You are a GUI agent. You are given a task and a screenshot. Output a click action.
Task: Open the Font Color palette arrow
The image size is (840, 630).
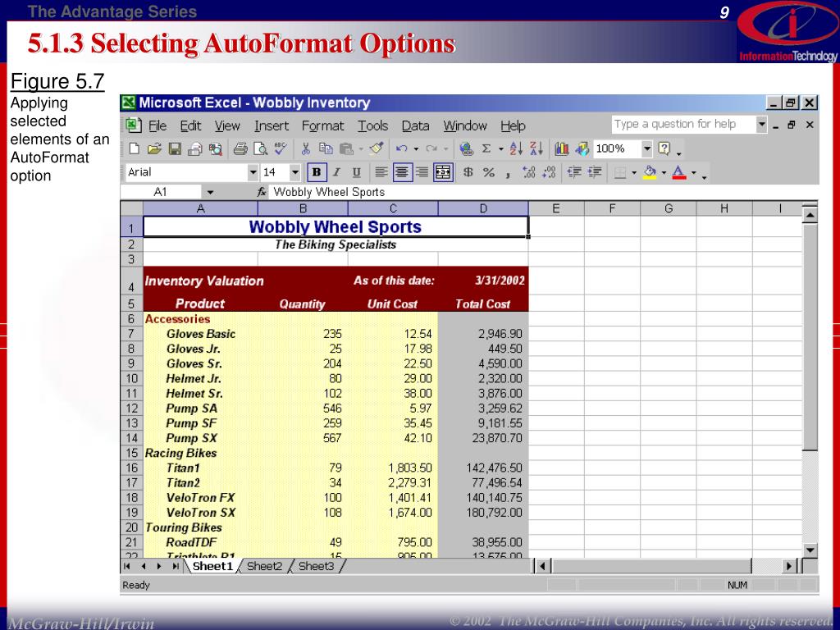tap(694, 172)
